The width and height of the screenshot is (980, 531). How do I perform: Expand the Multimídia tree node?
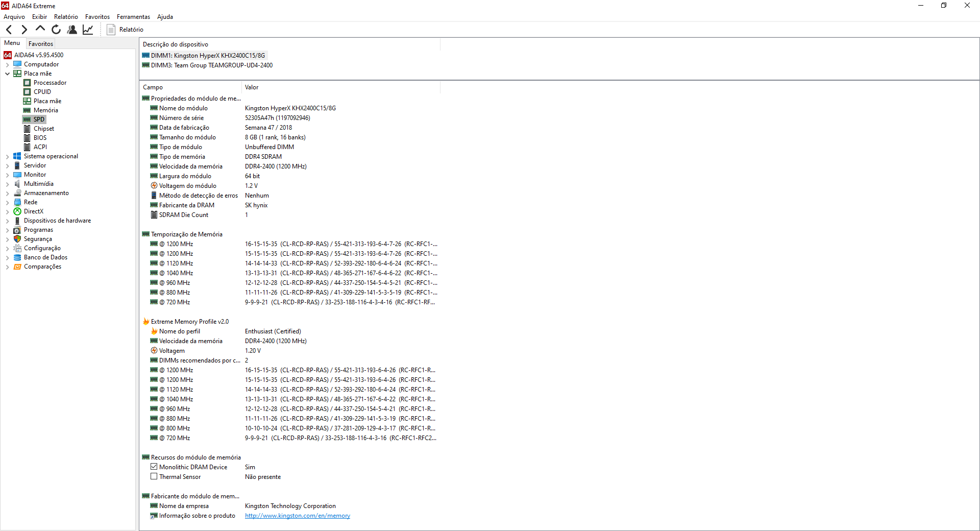[7, 184]
